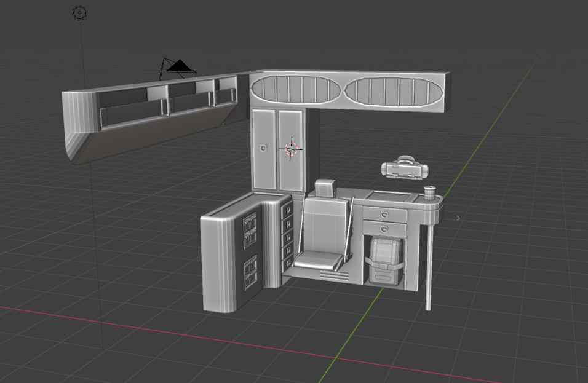Select the black camera object
The height and width of the screenshot is (383, 588).
[178, 69]
